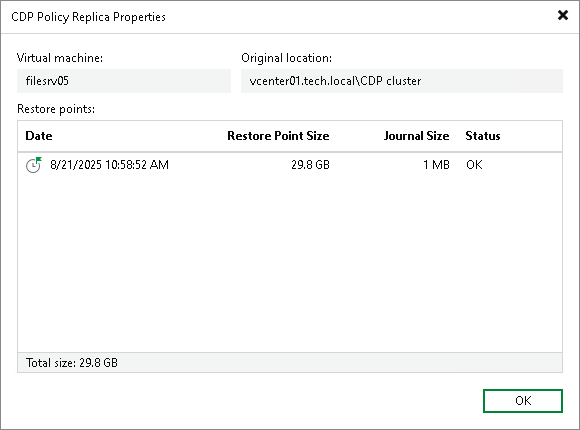
Task: Click the Virtual machine label
Action: (x=60, y=58)
